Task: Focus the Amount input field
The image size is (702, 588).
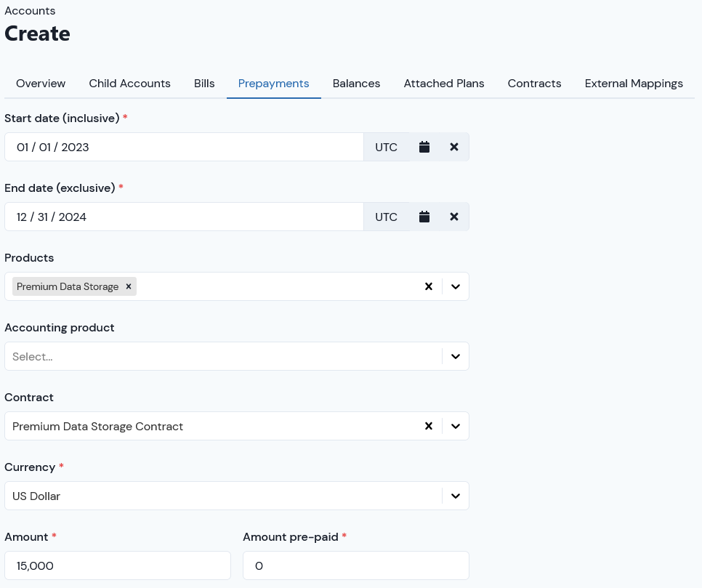Action: [118, 565]
